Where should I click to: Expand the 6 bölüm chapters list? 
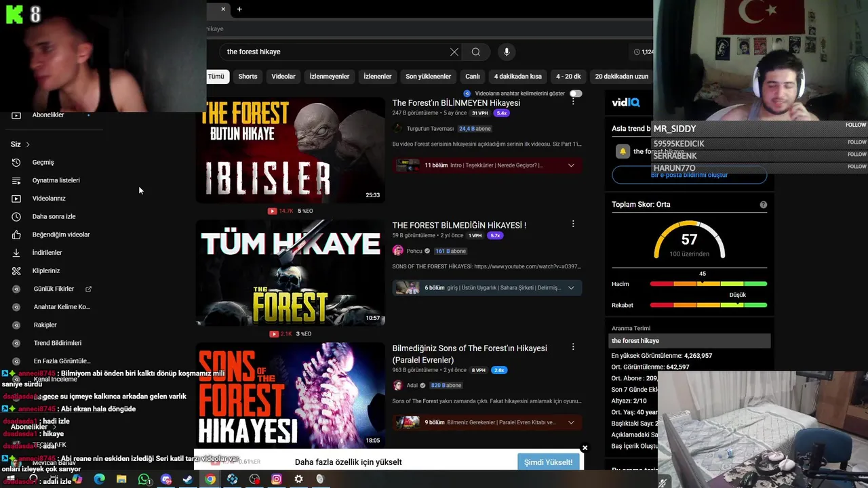pyautogui.click(x=571, y=288)
